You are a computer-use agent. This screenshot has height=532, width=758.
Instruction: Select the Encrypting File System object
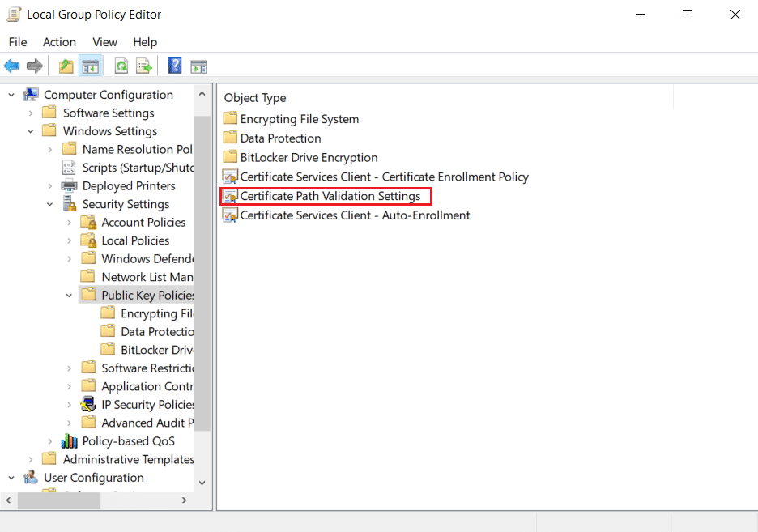point(298,118)
